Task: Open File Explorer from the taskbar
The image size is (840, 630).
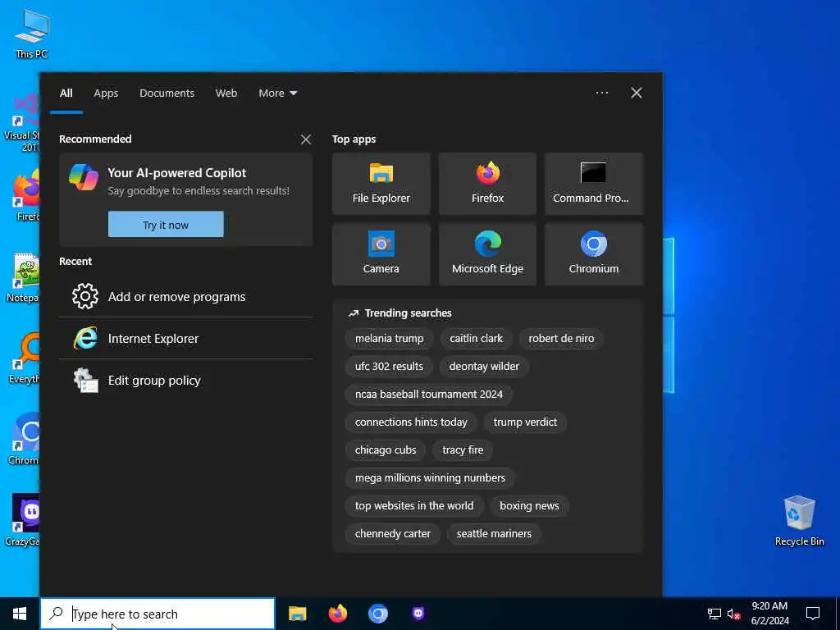Action: (297, 614)
